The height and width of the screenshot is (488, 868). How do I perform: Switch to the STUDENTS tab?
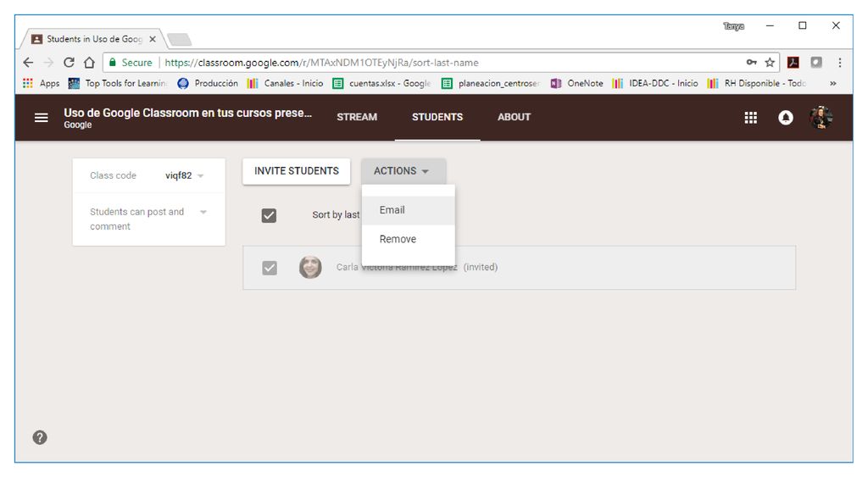coord(437,117)
